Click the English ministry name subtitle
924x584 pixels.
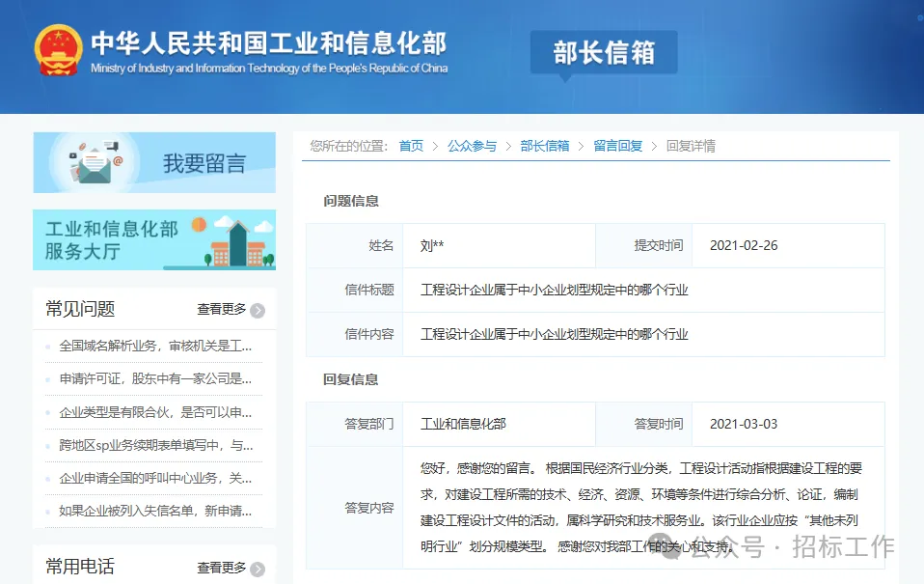pos(269,69)
